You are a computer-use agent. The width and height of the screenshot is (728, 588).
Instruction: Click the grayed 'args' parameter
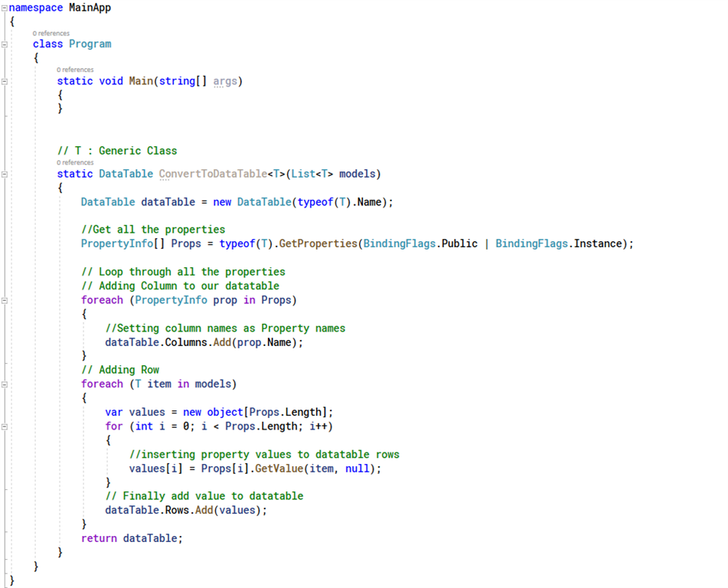click(x=225, y=81)
